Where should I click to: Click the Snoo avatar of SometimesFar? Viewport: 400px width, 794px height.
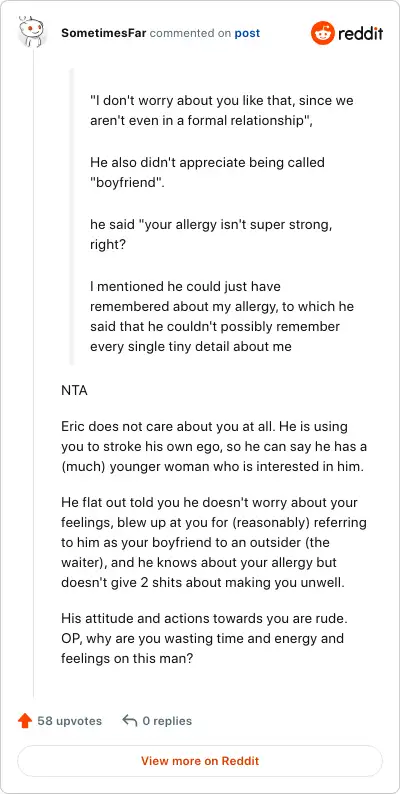pyautogui.click(x=30, y=30)
